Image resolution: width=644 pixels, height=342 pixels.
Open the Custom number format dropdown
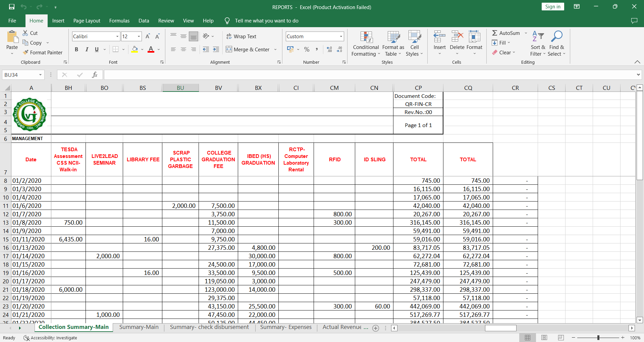click(341, 36)
